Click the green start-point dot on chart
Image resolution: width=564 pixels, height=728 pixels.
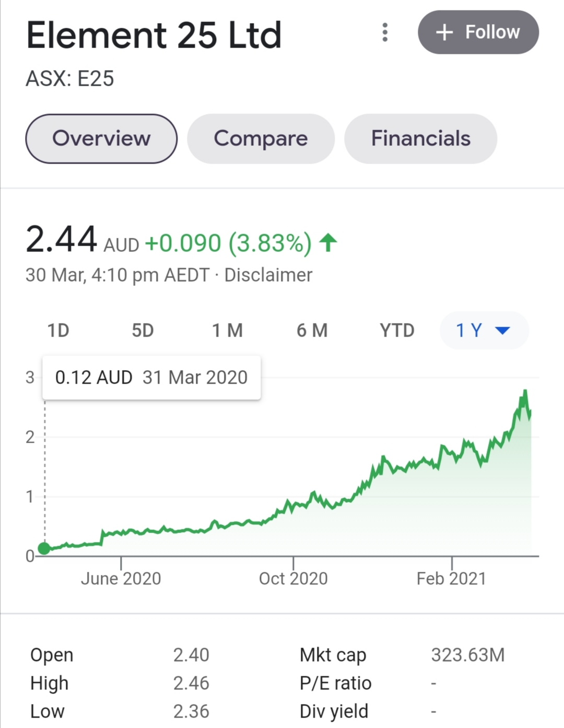click(44, 548)
